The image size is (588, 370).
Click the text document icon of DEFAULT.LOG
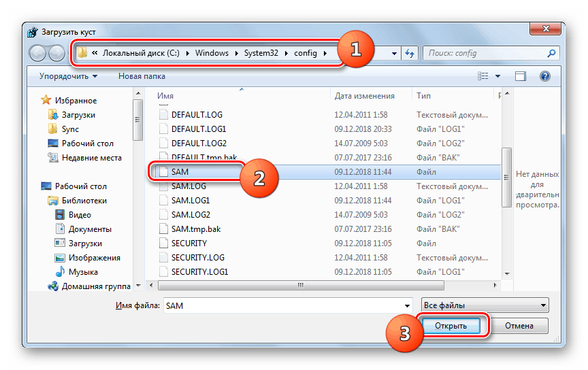163,115
